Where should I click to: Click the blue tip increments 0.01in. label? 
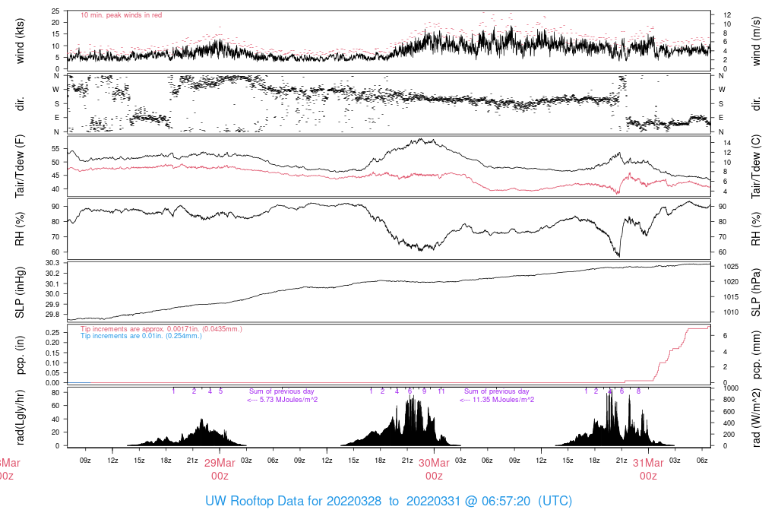[x=141, y=336]
